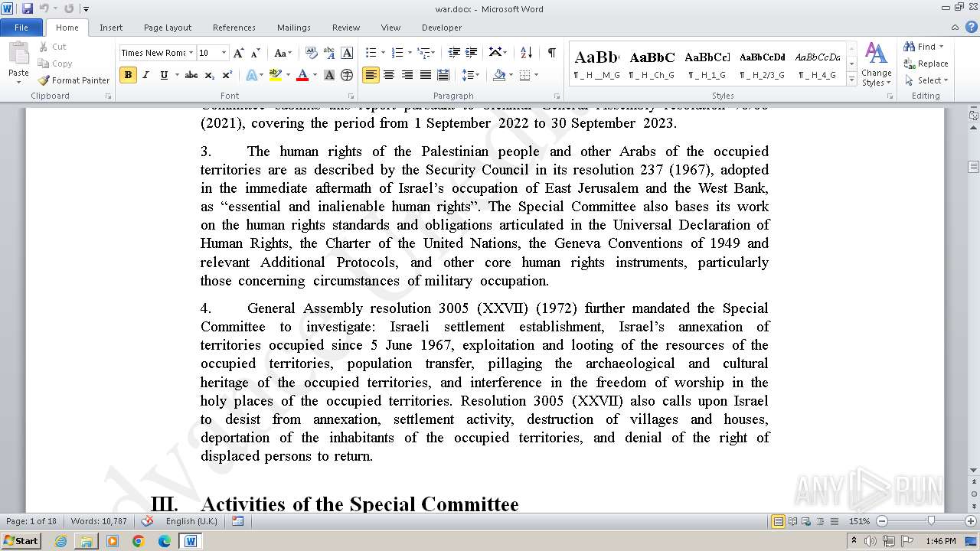Apply subscript formatting

210,75
